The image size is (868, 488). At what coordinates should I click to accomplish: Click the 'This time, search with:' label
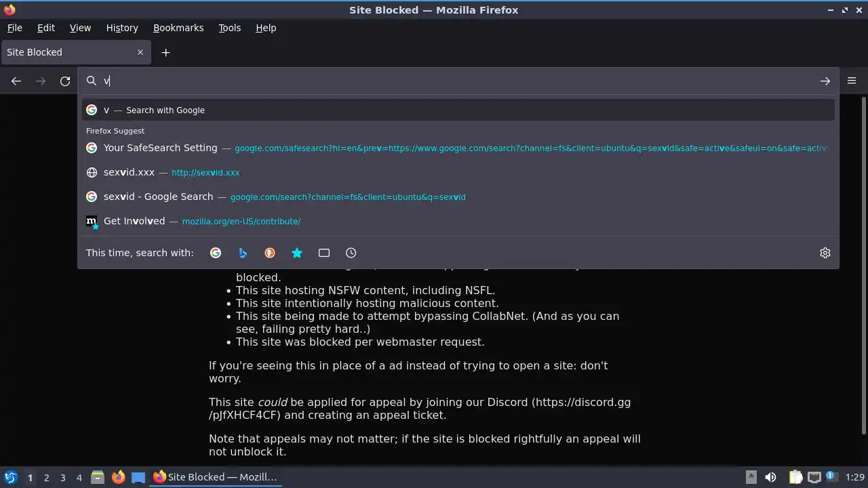point(140,253)
